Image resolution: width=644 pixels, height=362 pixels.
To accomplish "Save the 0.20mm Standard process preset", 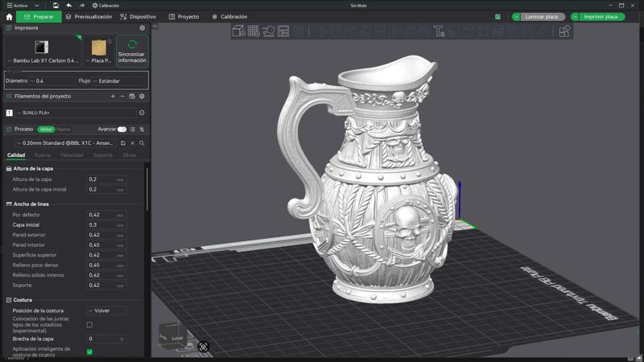I will point(123,143).
